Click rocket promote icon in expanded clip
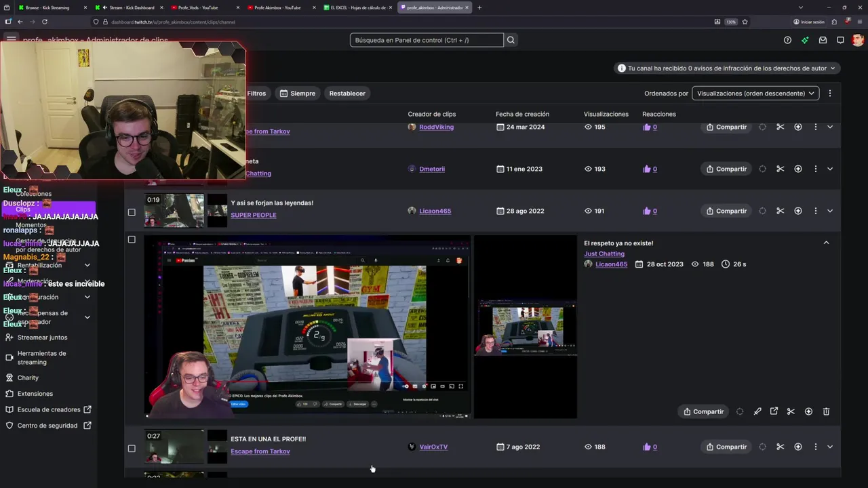The height and width of the screenshot is (488, 868). point(757,411)
